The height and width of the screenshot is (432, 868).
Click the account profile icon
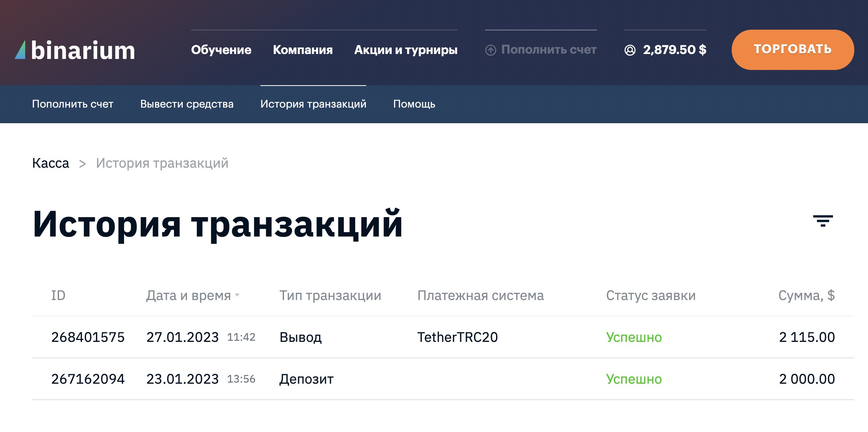pyautogui.click(x=630, y=50)
